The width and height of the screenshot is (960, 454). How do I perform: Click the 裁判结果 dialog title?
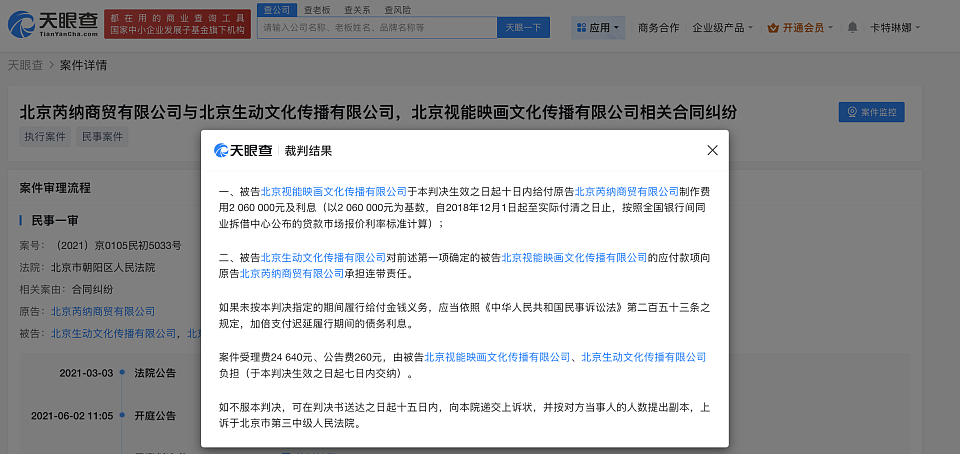click(308, 151)
